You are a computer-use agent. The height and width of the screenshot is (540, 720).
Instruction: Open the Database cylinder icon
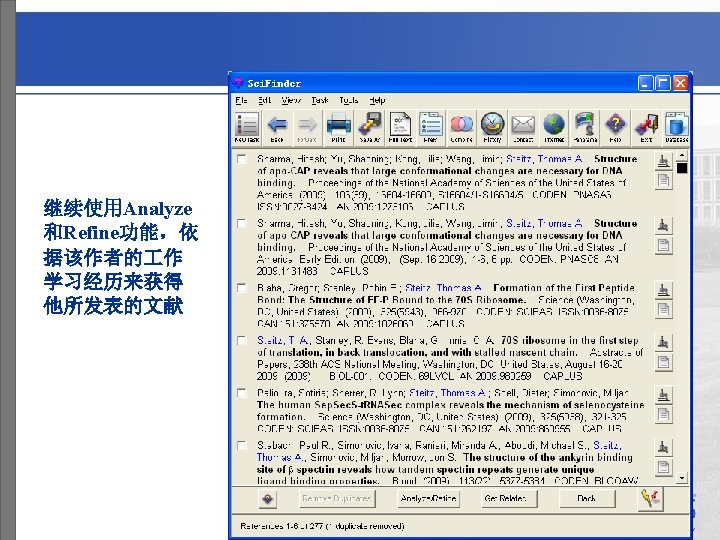676,127
